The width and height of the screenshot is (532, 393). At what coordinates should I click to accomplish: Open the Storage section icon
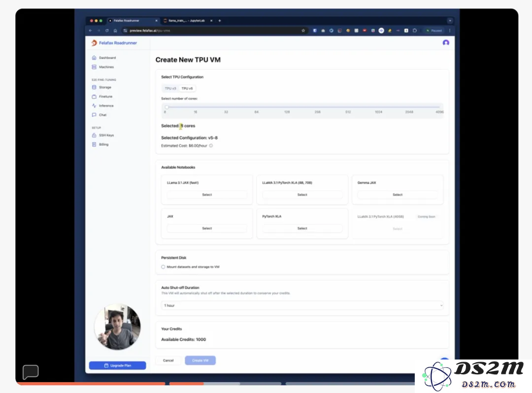click(94, 88)
